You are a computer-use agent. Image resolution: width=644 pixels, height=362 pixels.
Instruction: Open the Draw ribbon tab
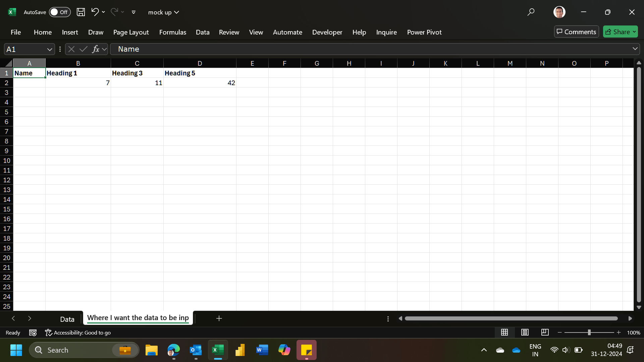point(96,32)
